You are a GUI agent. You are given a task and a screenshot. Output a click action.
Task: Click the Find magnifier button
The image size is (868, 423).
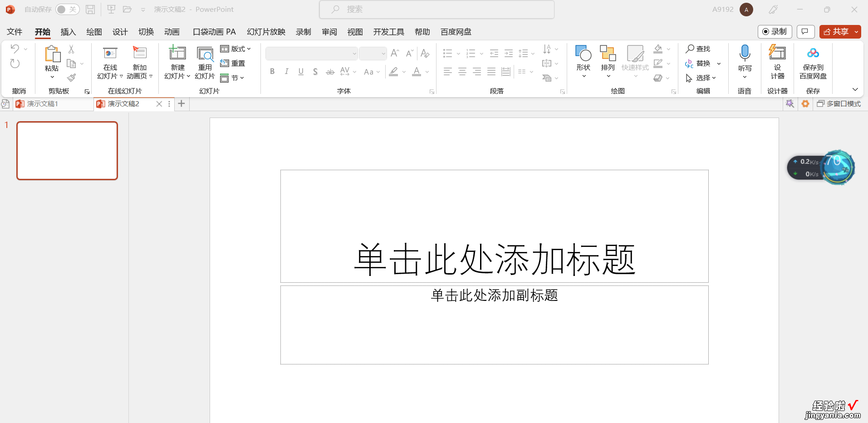(x=698, y=49)
